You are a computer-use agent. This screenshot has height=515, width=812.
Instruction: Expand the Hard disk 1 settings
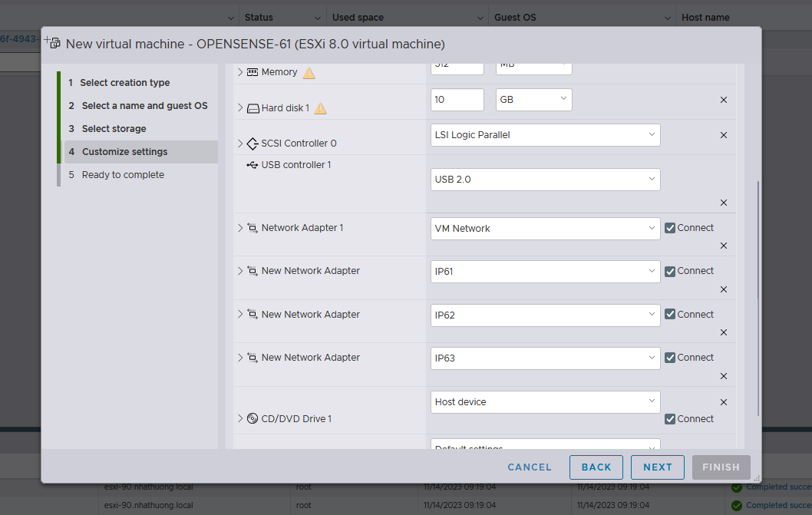pyautogui.click(x=240, y=108)
